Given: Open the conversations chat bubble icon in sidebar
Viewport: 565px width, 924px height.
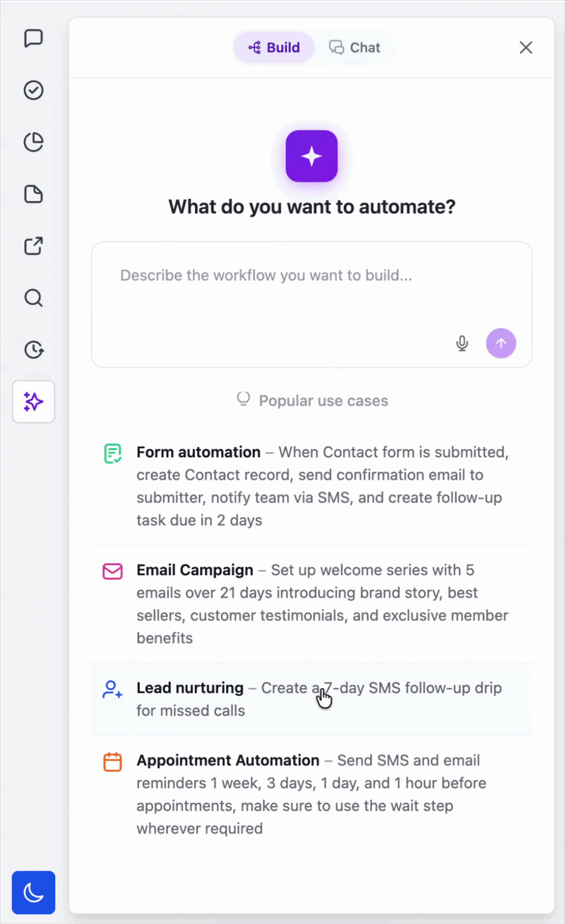Looking at the screenshot, I should click(33, 38).
